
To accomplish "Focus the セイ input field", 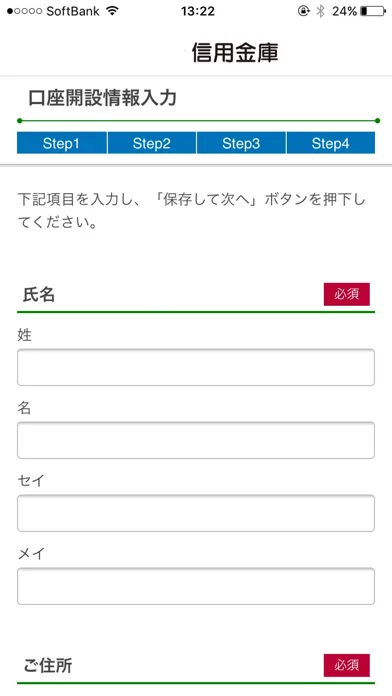I will coord(196,513).
